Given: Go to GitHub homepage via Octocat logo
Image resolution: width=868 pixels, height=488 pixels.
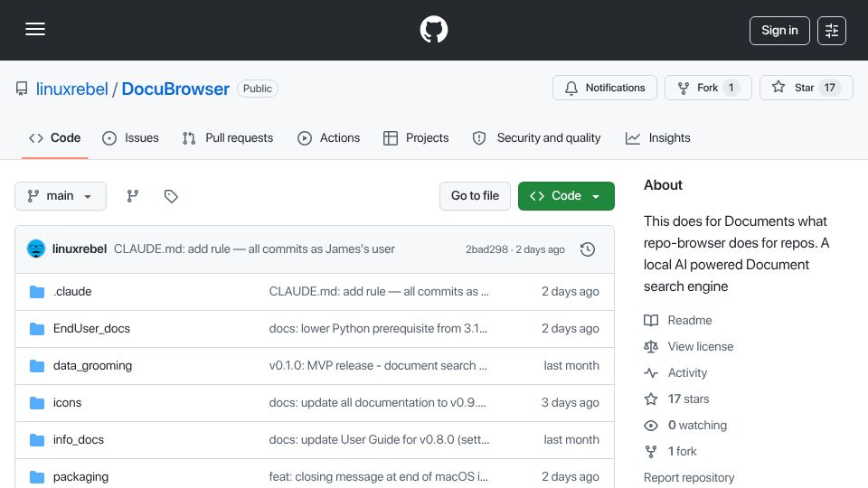Looking at the screenshot, I should click(433, 30).
